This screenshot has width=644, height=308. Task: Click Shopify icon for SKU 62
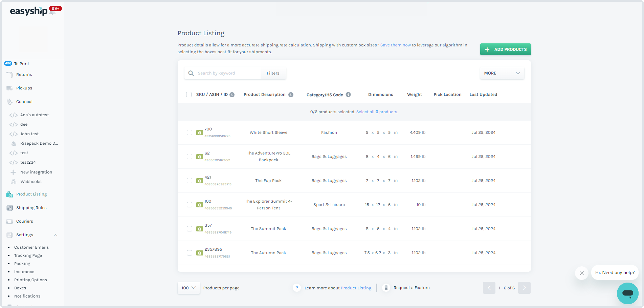(200, 157)
